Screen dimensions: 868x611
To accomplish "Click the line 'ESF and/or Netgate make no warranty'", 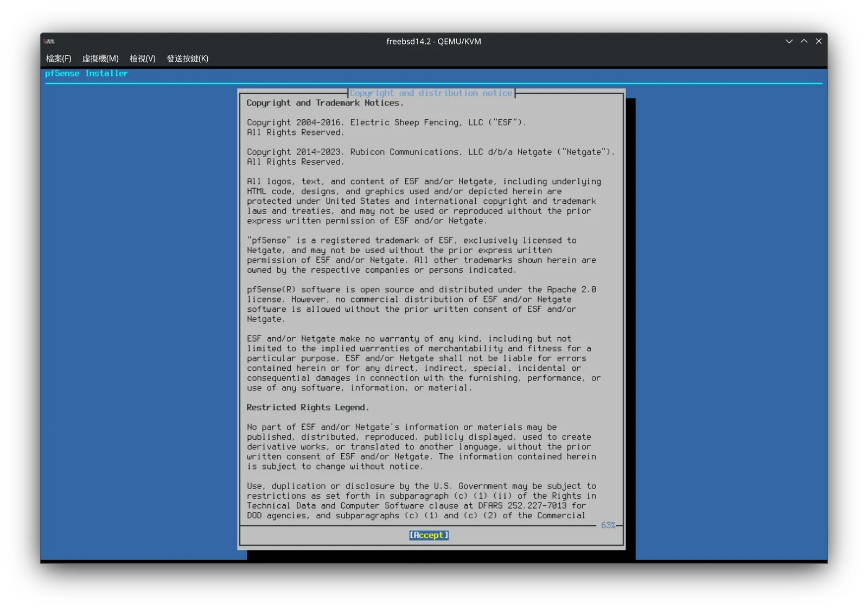I will [409, 339].
